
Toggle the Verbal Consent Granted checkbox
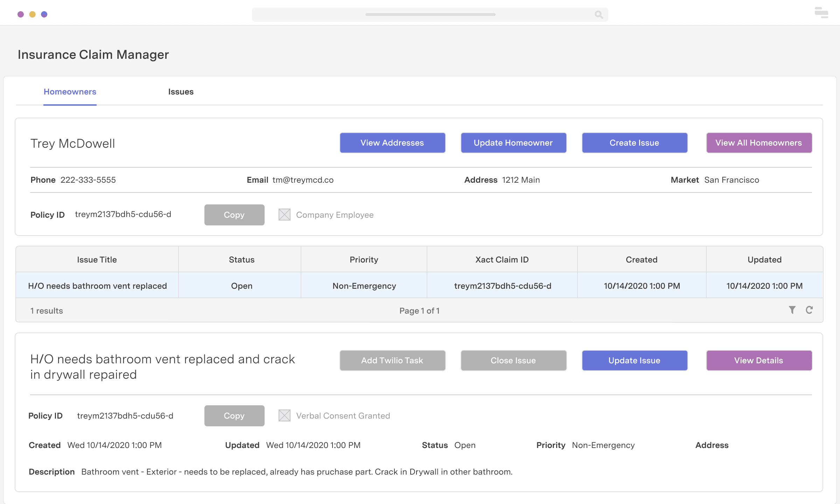click(x=285, y=415)
